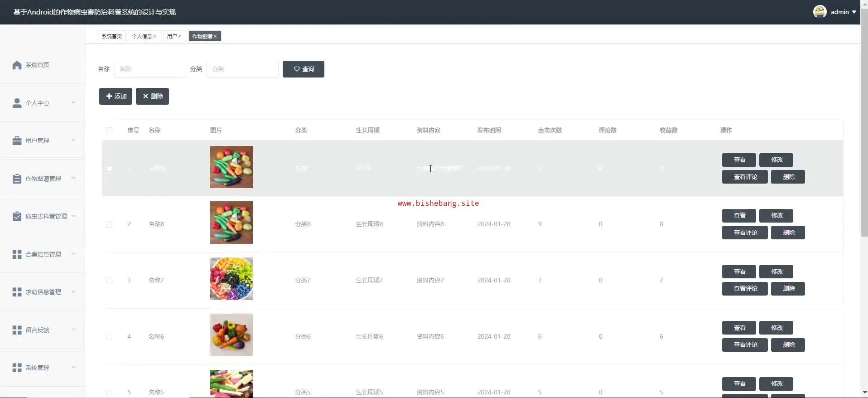Viewport: 868px width, 398px height.
Task: Focus the 名称 search input field
Action: pyautogui.click(x=150, y=69)
